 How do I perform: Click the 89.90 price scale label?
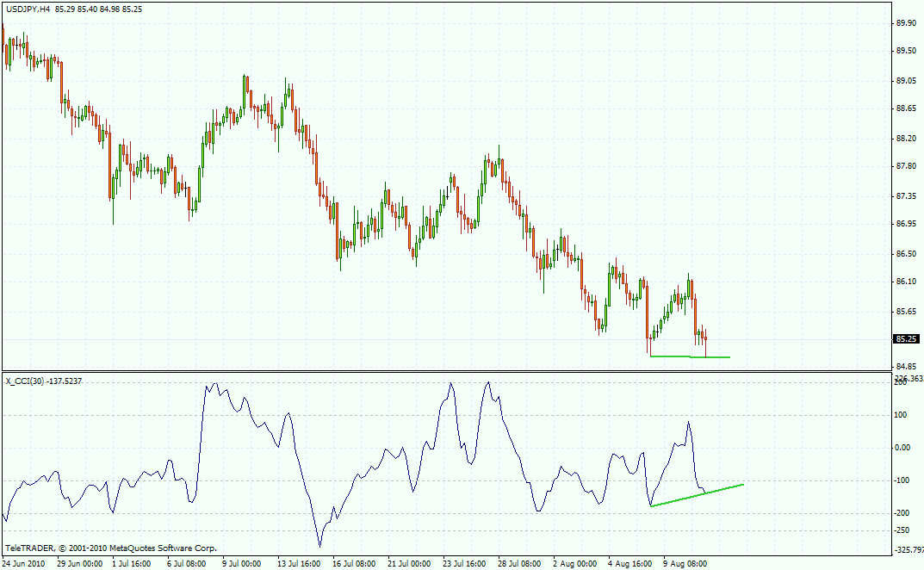pyautogui.click(x=905, y=24)
